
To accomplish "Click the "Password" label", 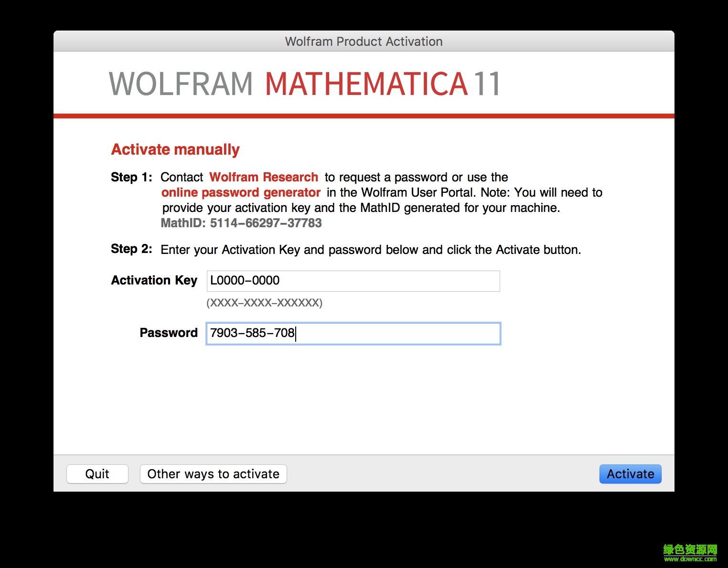I will click(168, 333).
